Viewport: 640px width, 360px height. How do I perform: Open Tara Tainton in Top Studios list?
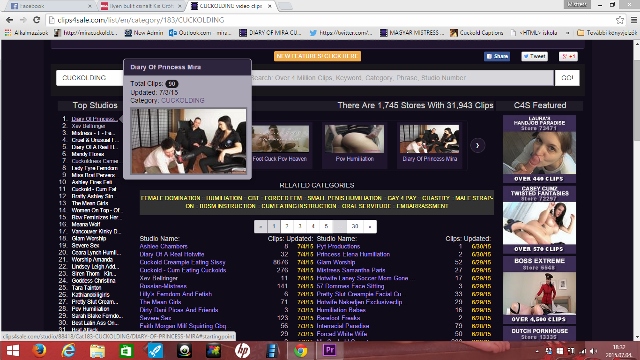tap(86, 288)
